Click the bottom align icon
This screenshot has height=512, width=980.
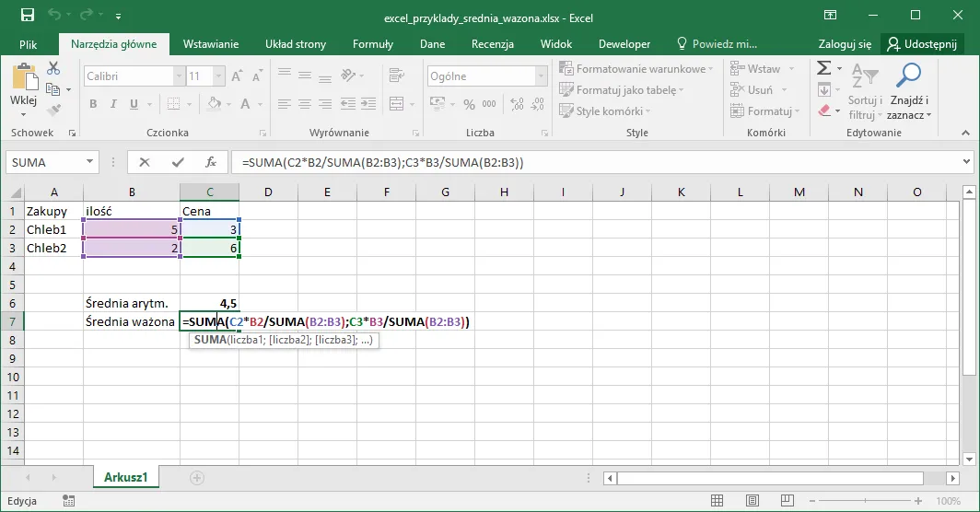pos(325,78)
